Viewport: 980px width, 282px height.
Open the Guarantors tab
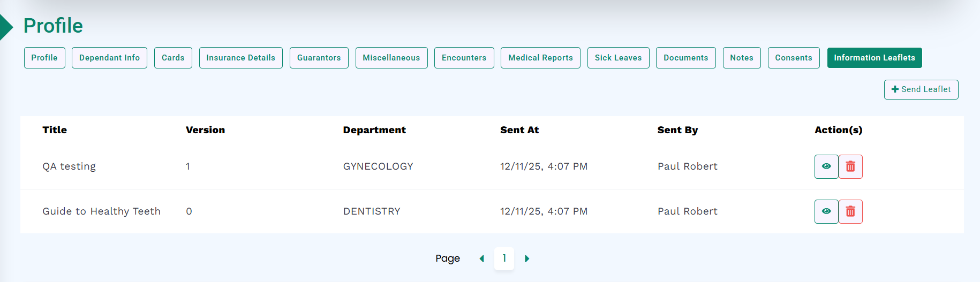pyautogui.click(x=319, y=58)
